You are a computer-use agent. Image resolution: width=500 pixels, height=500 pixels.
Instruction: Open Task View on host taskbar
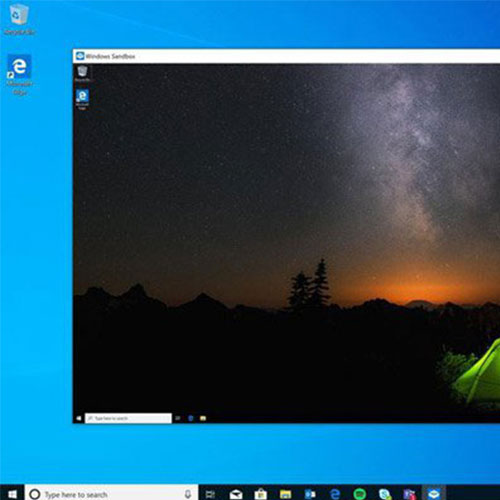pyautogui.click(x=210, y=494)
